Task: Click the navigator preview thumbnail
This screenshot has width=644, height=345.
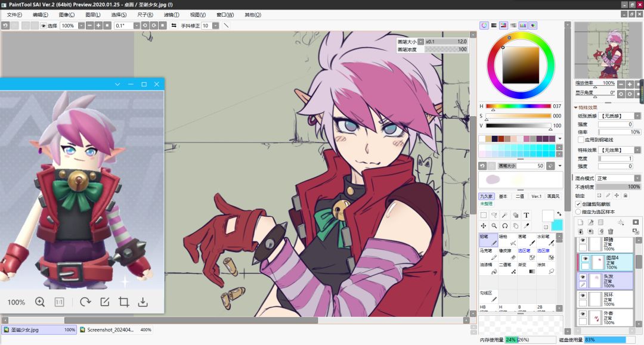Action: (606, 51)
